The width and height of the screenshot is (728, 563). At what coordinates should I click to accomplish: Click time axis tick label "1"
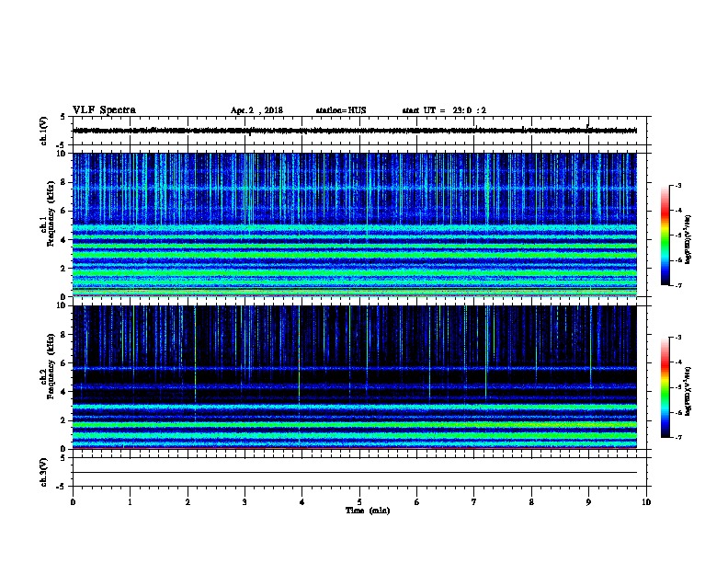131,501
